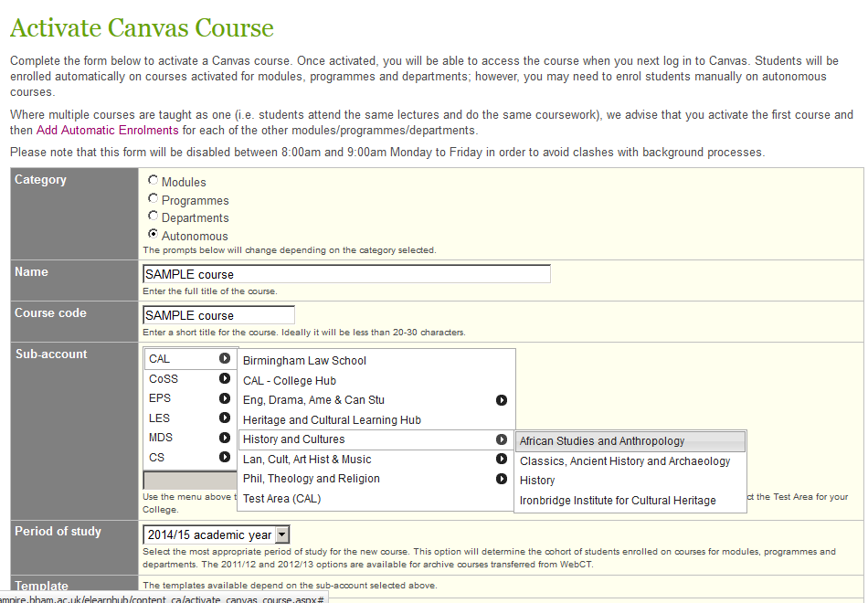
Task: Click arrow icon for Eng, Drama, Ame & Can Stu
Action: [x=502, y=400]
